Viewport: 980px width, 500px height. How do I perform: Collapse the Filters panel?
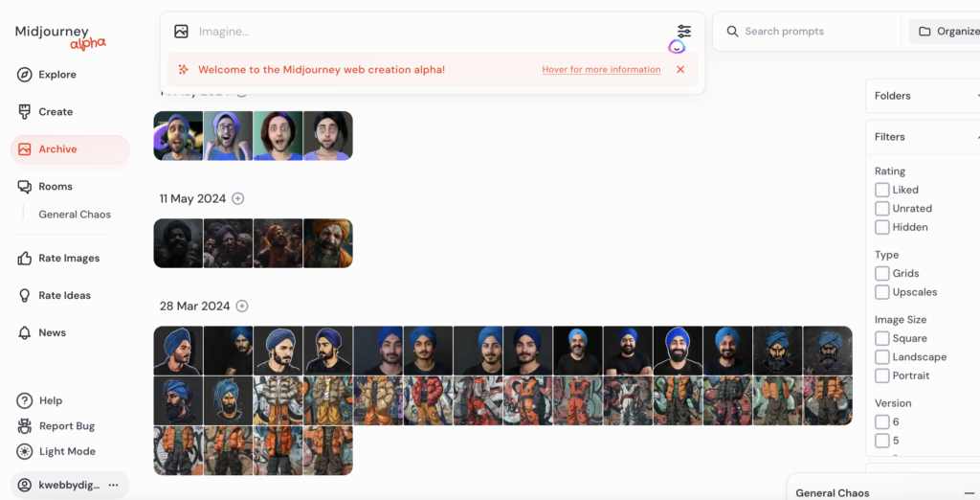pos(923,137)
